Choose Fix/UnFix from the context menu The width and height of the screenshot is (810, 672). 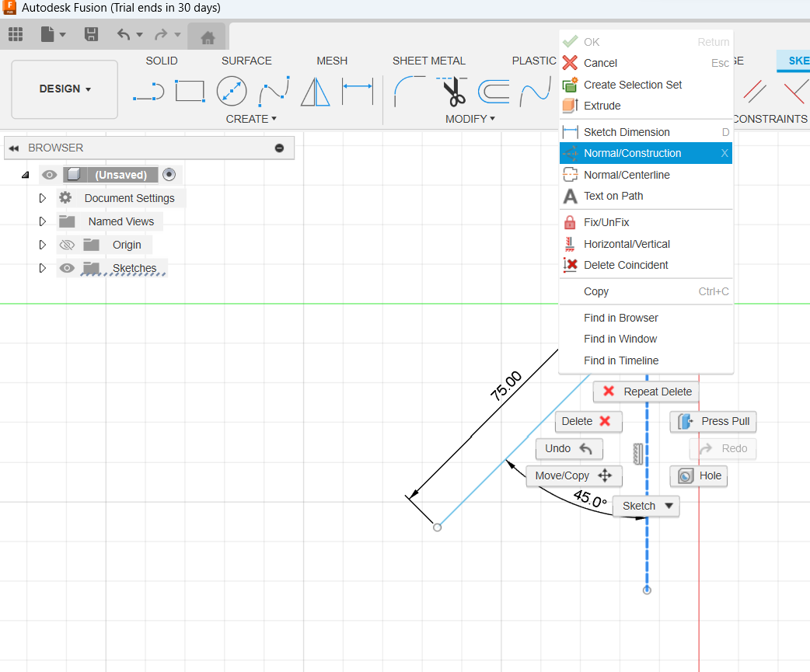(x=646, y=222)
